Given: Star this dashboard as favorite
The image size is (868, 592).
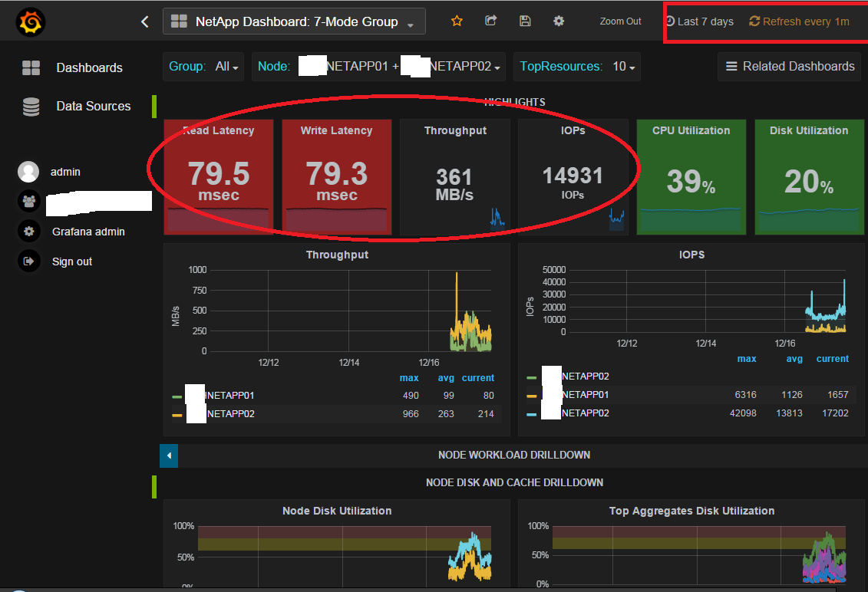Looking at the screenshot, I should point(457,21).
